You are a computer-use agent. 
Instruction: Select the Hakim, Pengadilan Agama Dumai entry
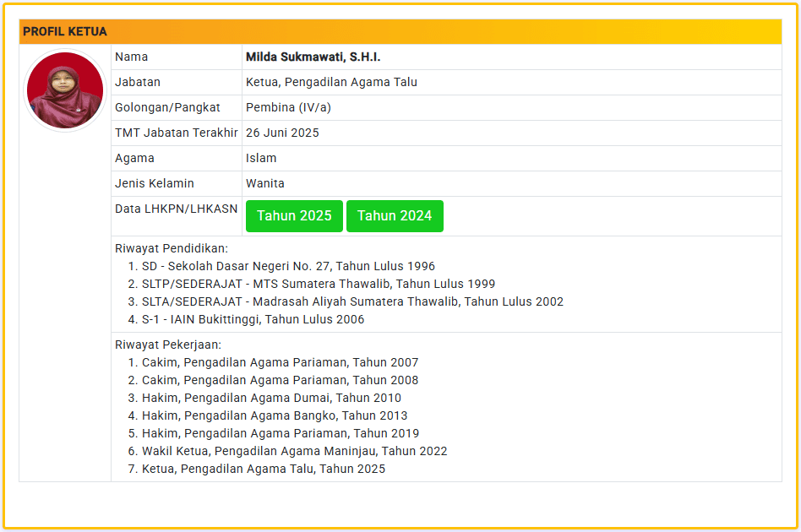pos(271,399)
